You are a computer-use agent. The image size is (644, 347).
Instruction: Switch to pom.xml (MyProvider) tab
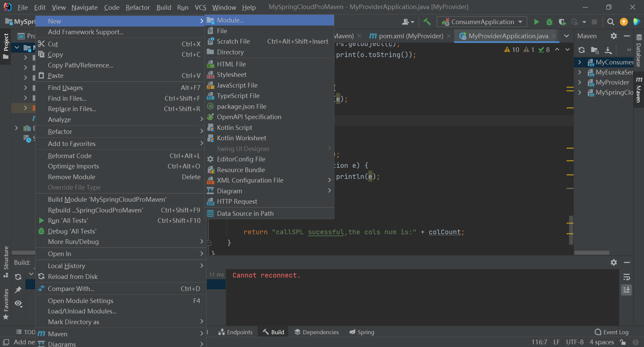point(410,36)
